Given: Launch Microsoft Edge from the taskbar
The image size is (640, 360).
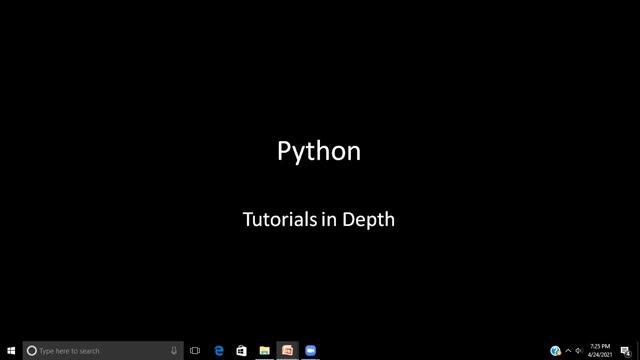Looking at the screenshot, I should coord(219,351).
